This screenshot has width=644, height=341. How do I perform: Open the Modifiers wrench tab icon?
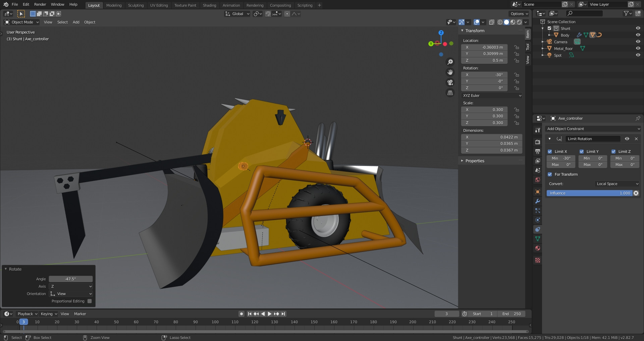tap(538, 201)
